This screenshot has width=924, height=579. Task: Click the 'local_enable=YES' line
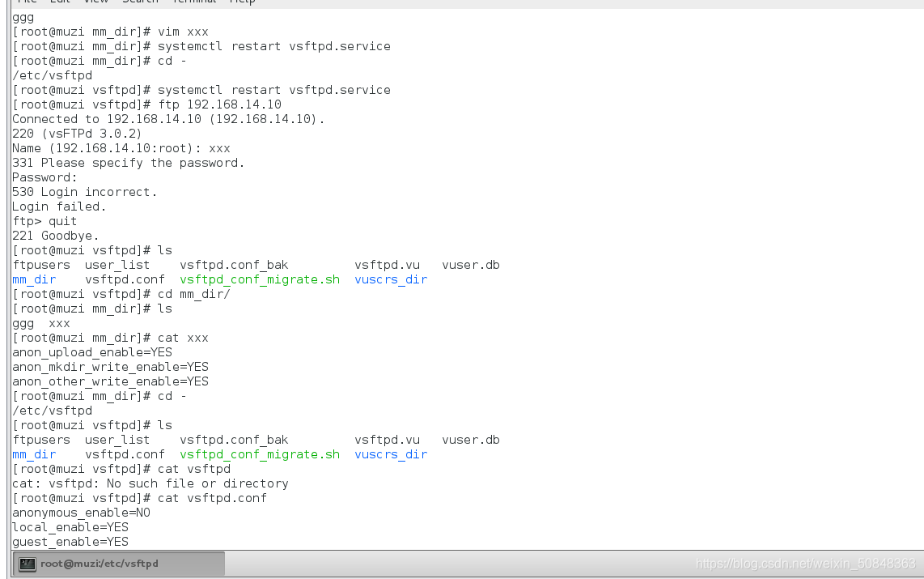[x=70, y=527]
